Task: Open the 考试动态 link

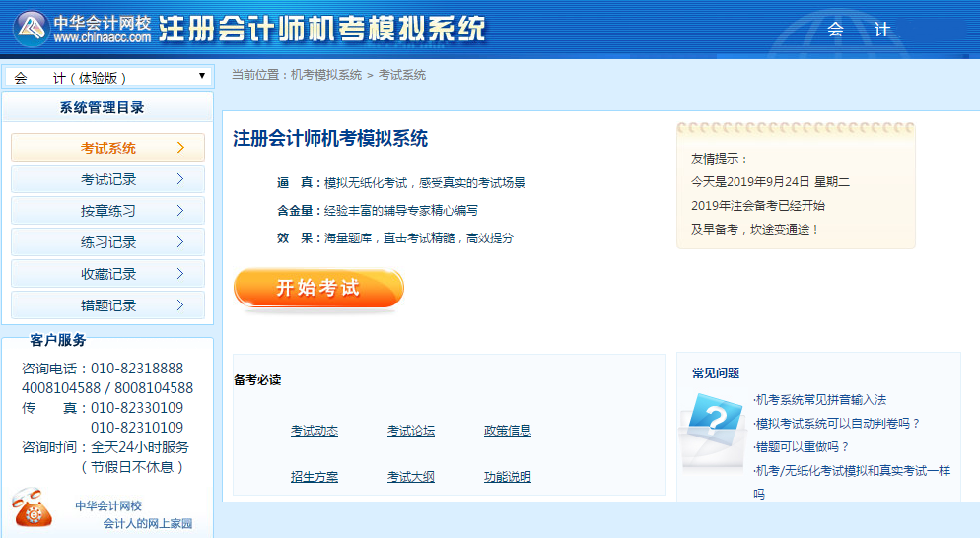Action: [315, 431]
